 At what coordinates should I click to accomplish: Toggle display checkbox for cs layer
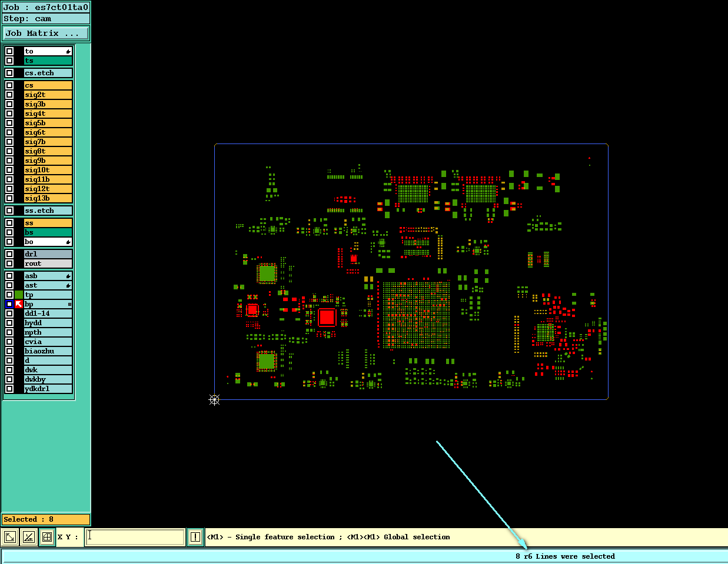click(9, 85)
